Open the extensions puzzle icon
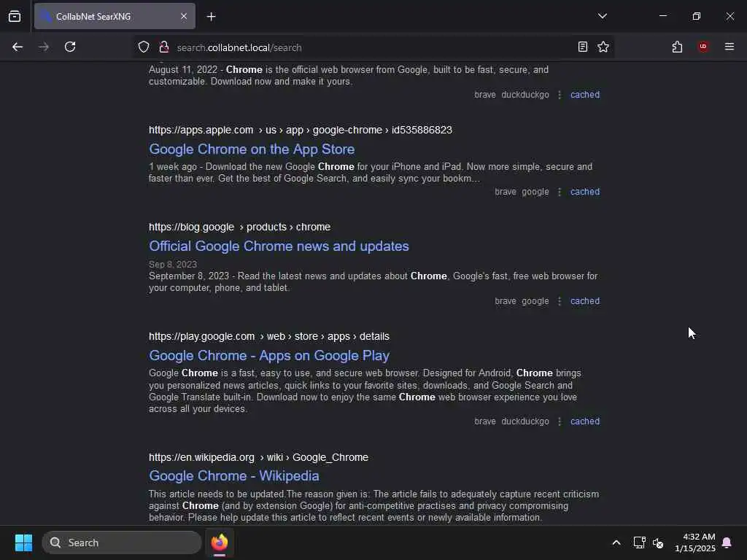Image resolution: width=747 pixels, height=560 pixels. 677,47
